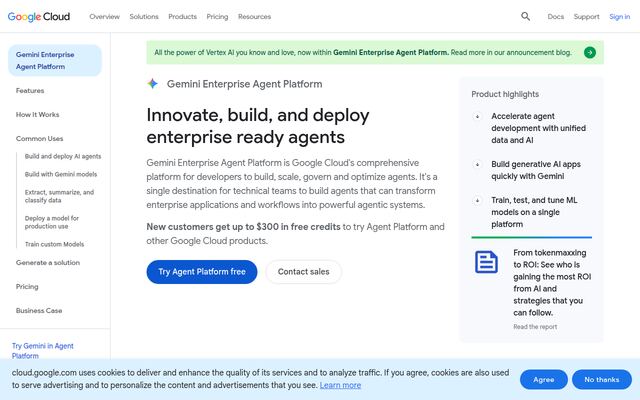Click the heading Innovate, build, and deploy
The image size is (640, 400).
coord(258,126)
